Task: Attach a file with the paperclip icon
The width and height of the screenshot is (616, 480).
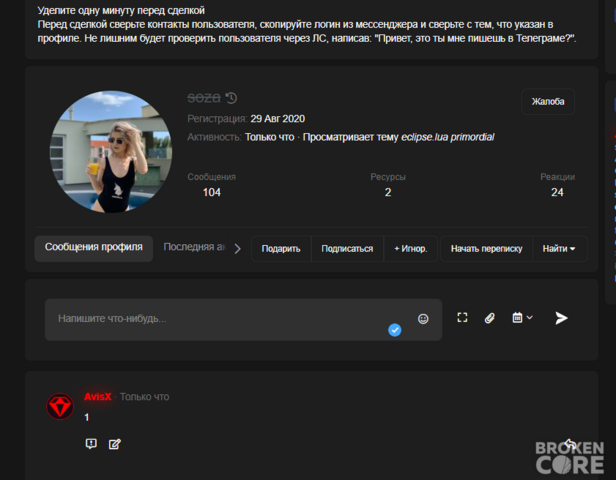Action: tap(490, 318)
